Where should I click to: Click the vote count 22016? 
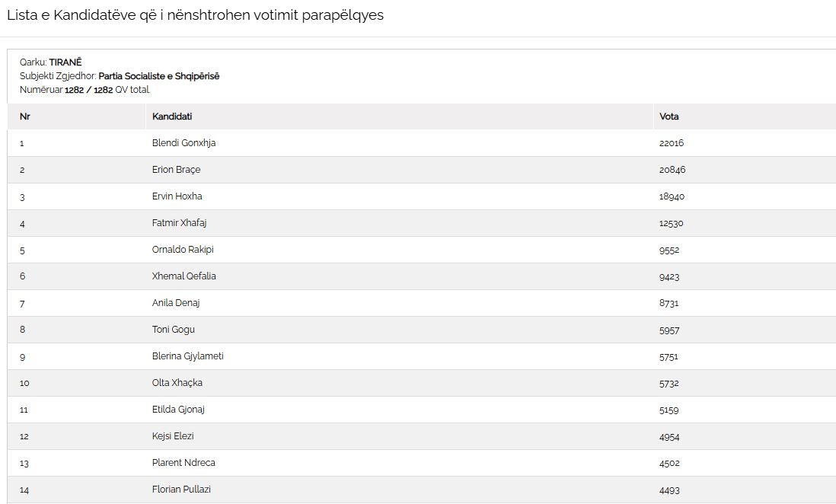click(x=672, y=143)
